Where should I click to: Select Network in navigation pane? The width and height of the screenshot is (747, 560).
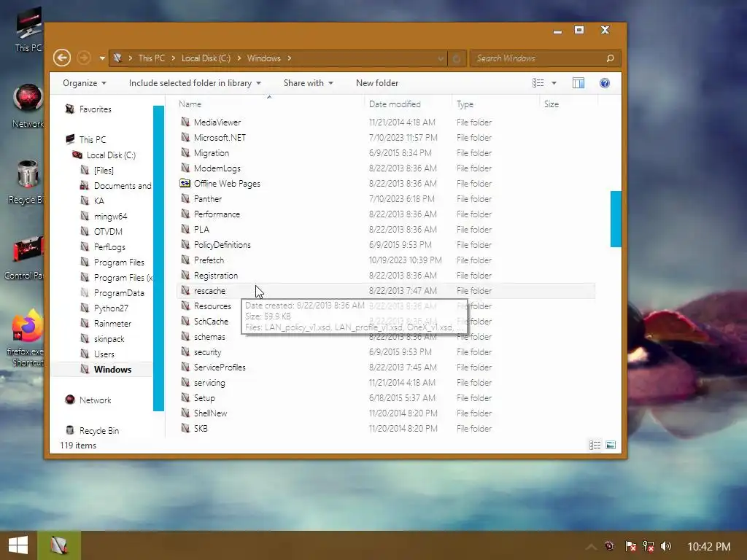click(x=96, y=400)
